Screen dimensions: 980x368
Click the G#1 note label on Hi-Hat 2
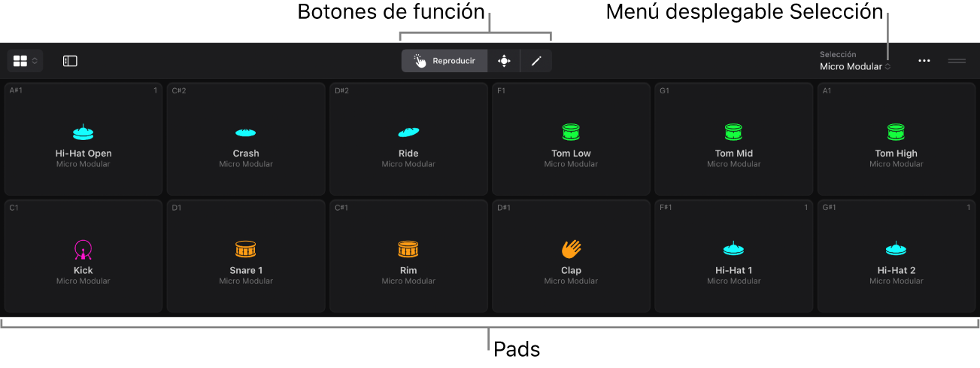coord(830,207)
